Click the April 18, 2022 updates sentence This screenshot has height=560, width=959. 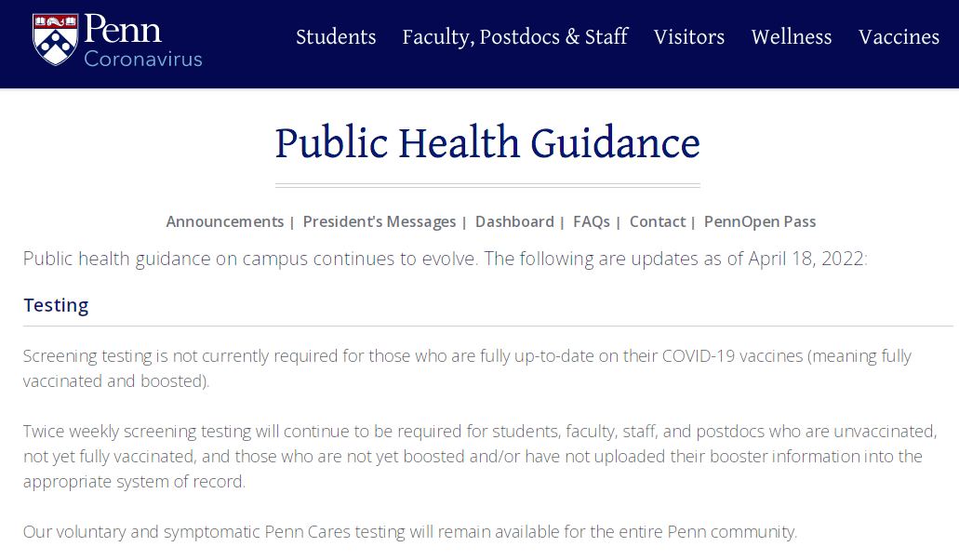[x=445, y=259]
